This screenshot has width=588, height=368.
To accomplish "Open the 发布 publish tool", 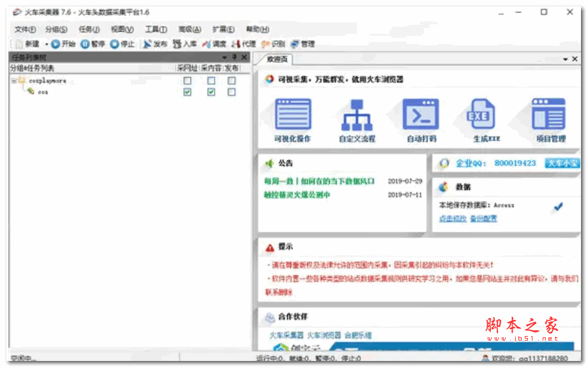I will (x=152, y=44).
